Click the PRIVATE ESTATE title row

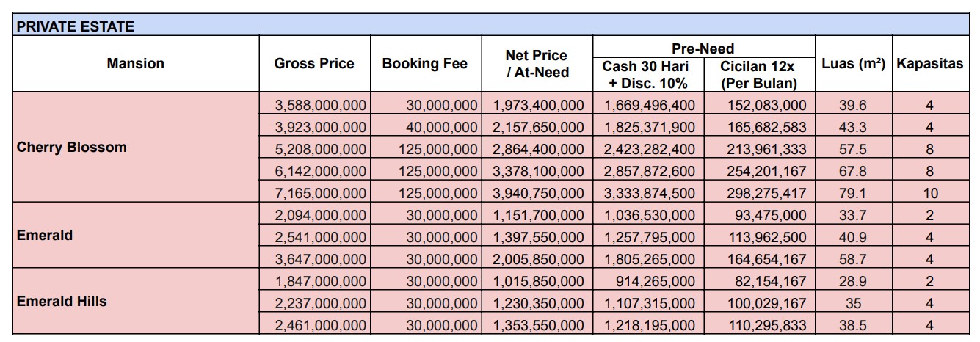coord(490,26)
